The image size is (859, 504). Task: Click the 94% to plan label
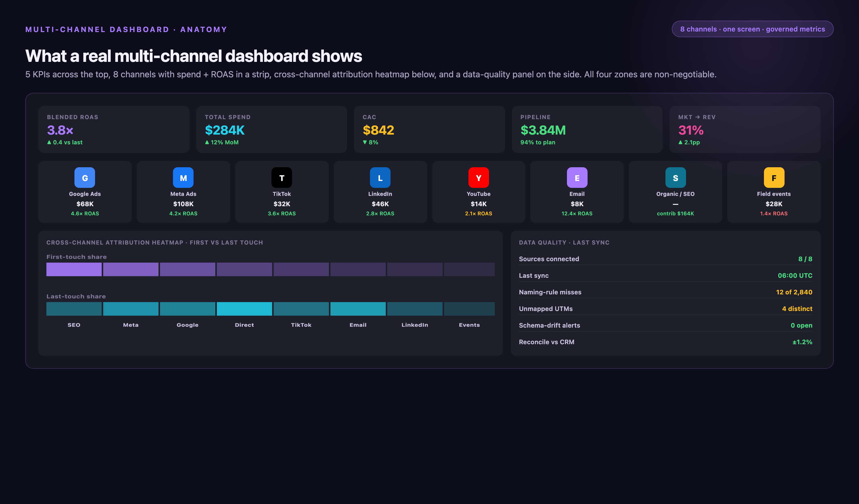(x=538, y=142)
